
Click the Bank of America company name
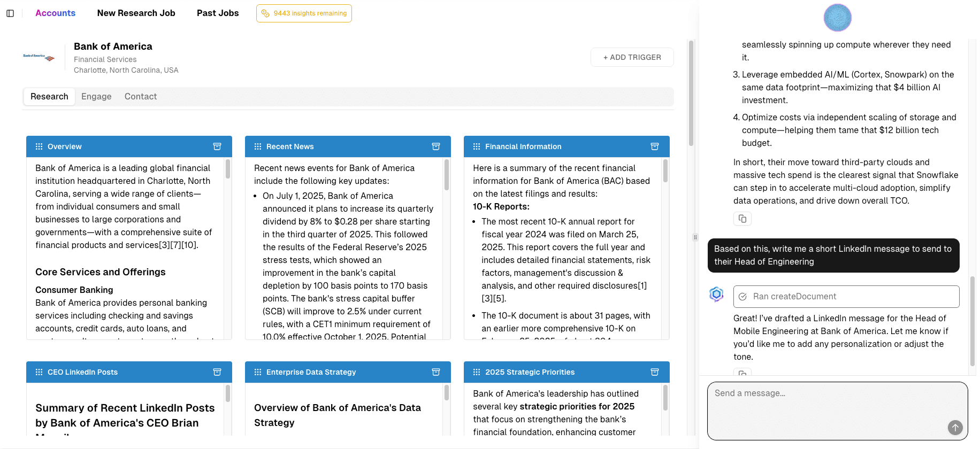point(113,47)
